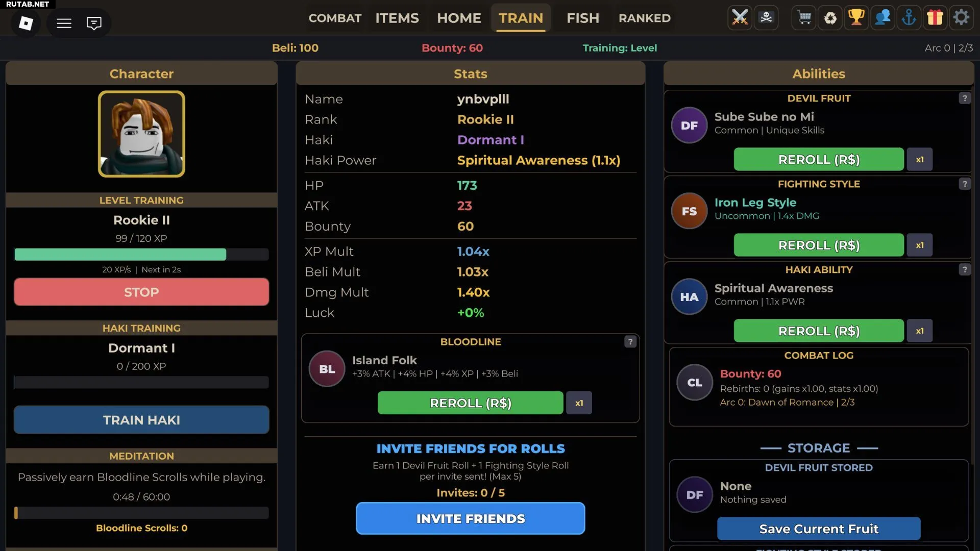Click the golden trophy leaderboard icon
This screenshot has height=551, width=980.
pyautogui.click(x=856, y=18)
